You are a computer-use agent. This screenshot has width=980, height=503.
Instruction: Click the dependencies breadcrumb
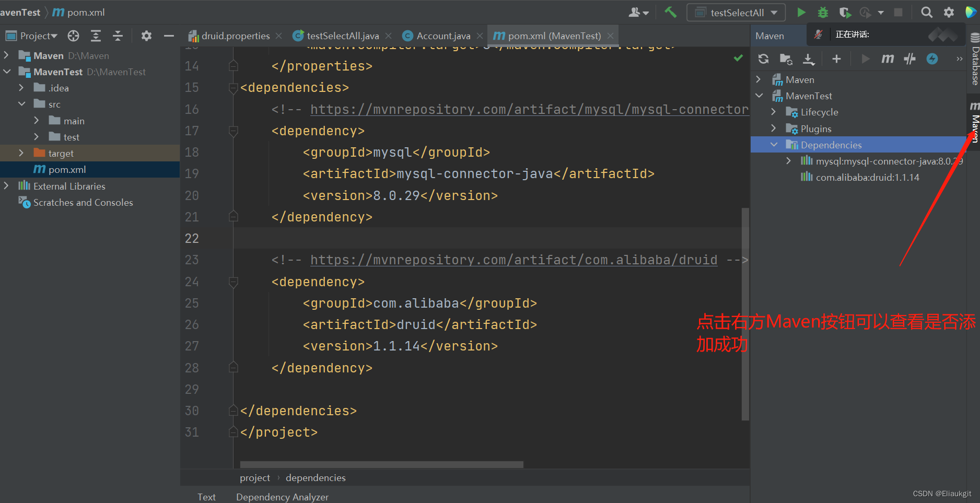click(x=316, y=477)
